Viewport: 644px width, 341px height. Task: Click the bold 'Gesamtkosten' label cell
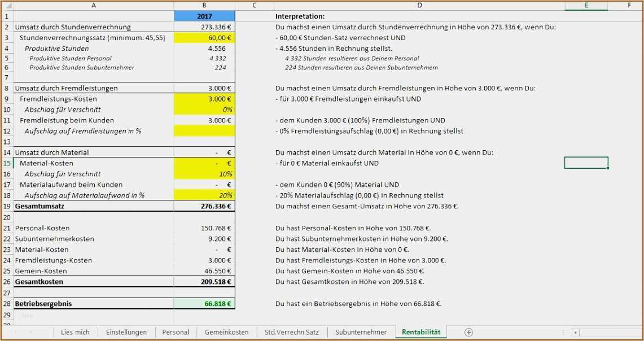(94, 282)
